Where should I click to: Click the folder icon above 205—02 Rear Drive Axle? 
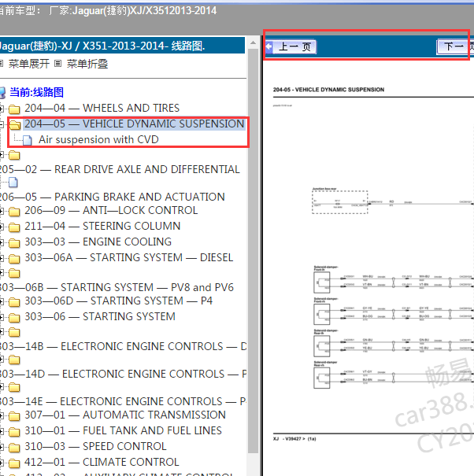pyautogui.click(x=14, y=156)
